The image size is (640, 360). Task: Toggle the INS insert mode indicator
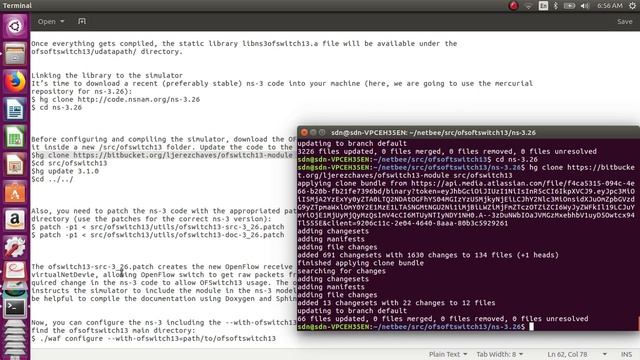coord(627,354)
